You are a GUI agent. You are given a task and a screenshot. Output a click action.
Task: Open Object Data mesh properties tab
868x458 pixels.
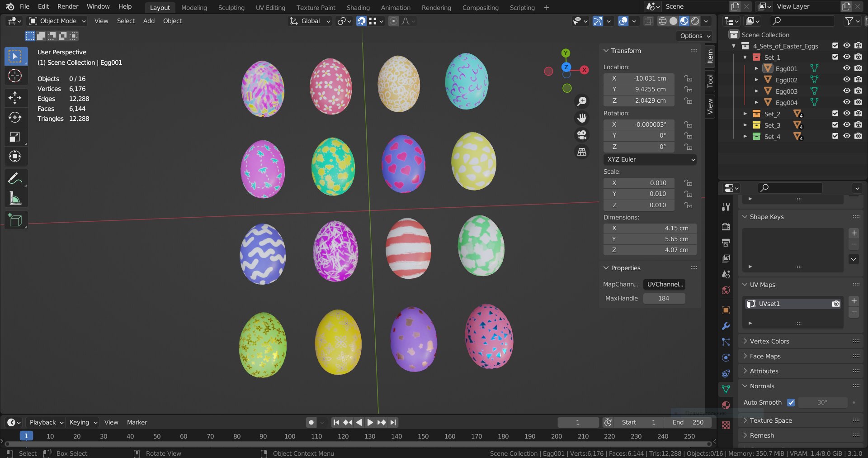coord(726,389)
